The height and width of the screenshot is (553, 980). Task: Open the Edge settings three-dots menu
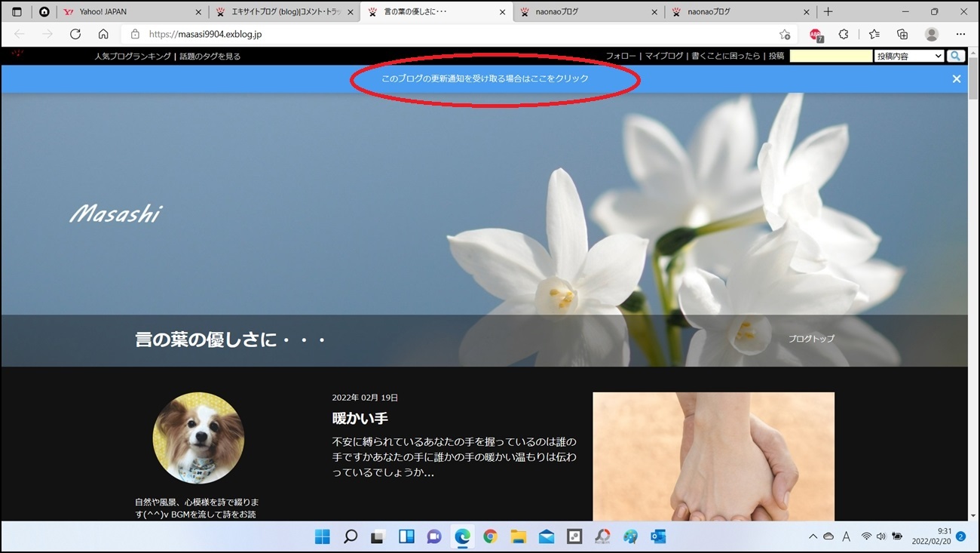click(x=960, y=34)
